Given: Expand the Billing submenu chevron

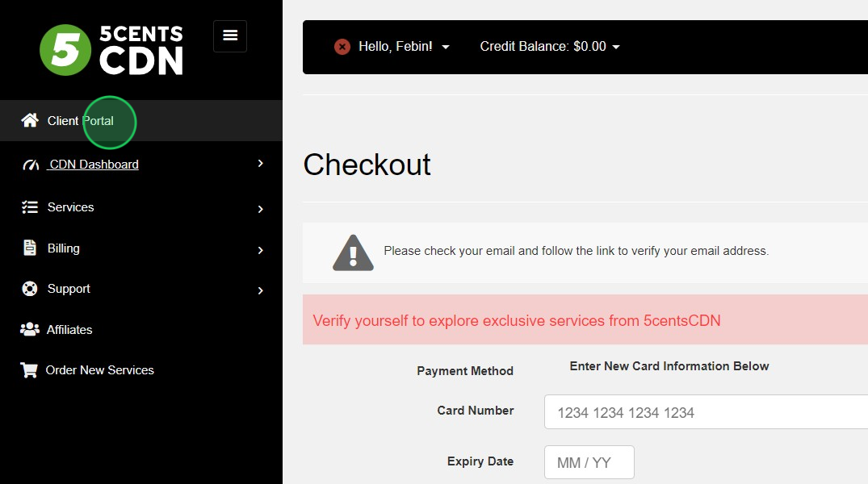Looking at the screenshot, I should (x=260, y=250).
